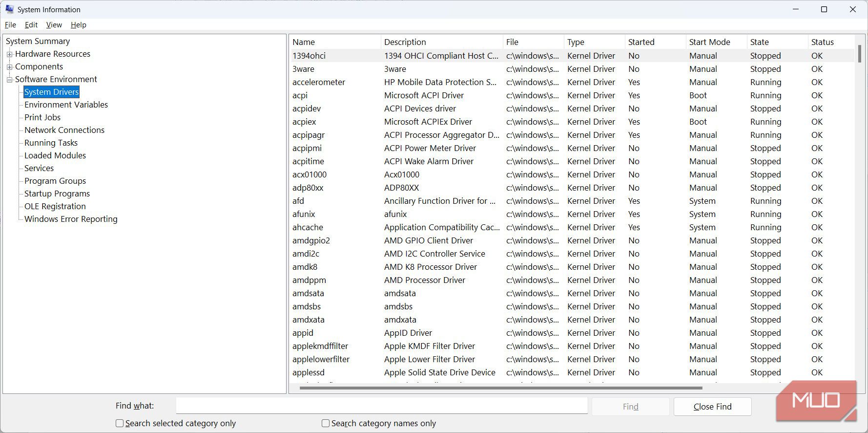Image resolution: width=868 pixels, height=433 pixels.
Task: Sort by the File column header
Action: tap(534, 42)
